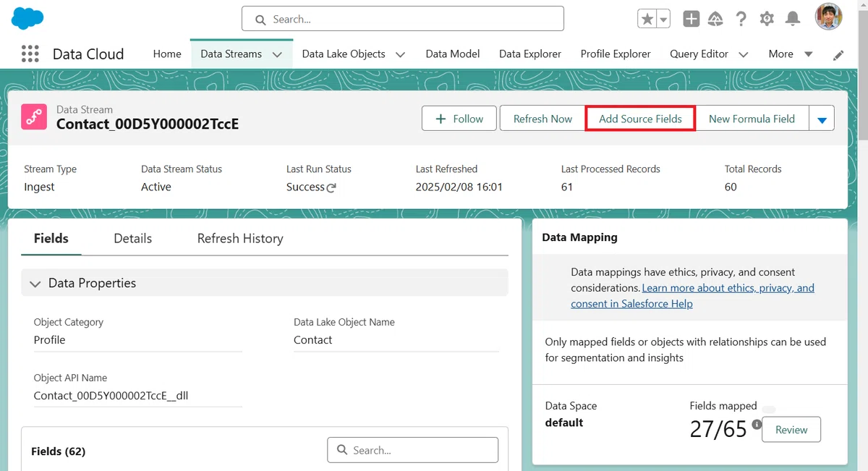The width and height of the screenshot is (868, 471).
Task: Switch to the Refresh History tab
Action: [240, 238]
